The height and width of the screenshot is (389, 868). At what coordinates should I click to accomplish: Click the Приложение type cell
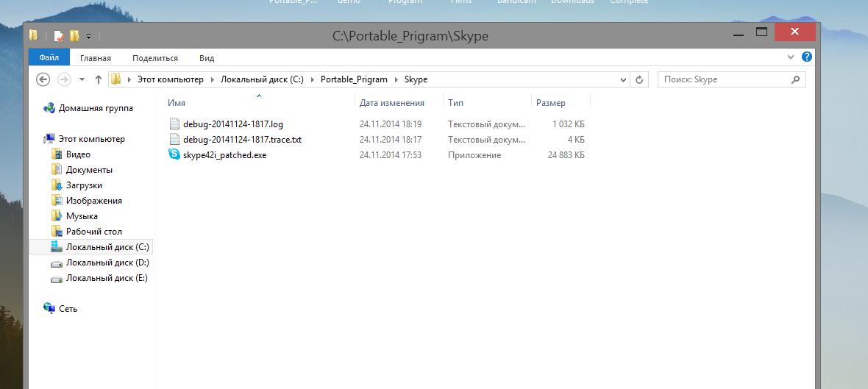(x=474, y=155)
